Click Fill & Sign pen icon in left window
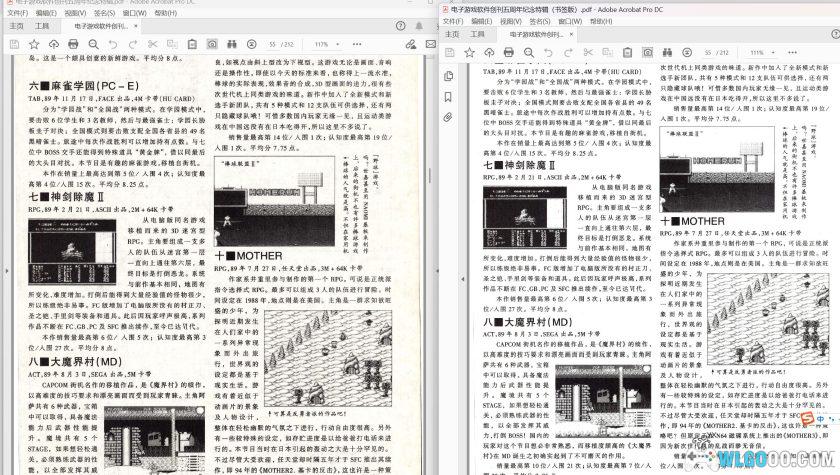Viewport: 840px width, 475px height. 411,44
